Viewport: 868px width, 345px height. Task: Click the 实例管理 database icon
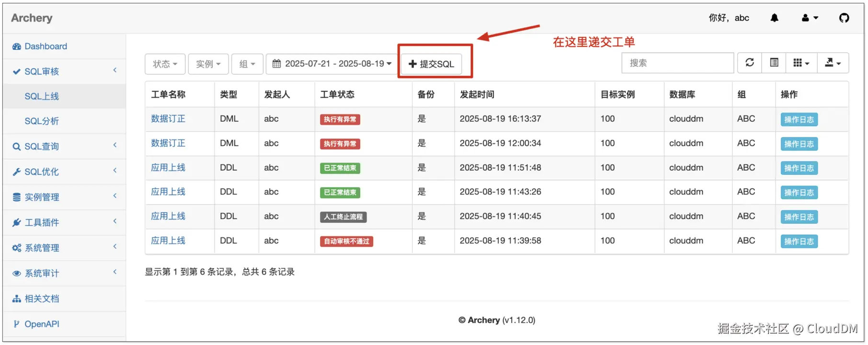17,197
